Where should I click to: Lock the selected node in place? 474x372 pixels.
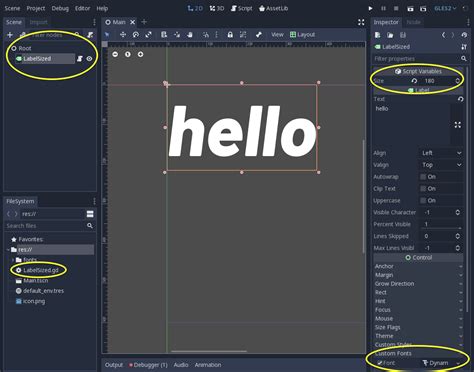pos(230,34)
